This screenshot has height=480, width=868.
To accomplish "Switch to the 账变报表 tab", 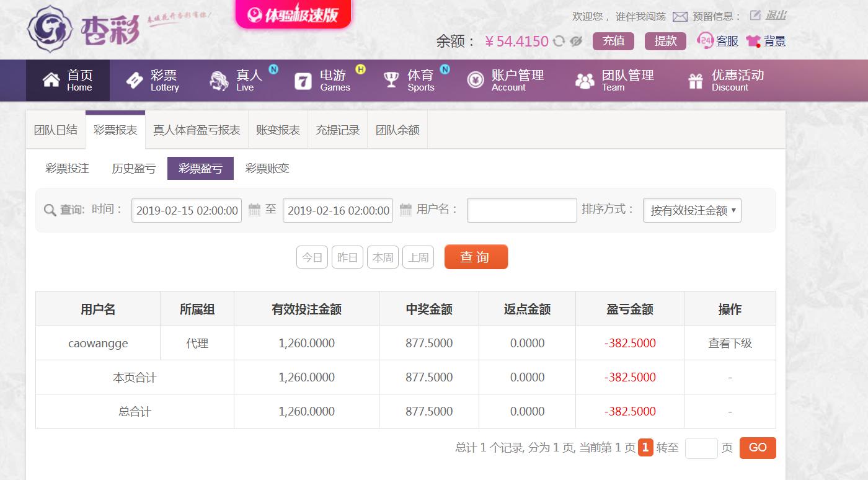I will (x=278, y=130).
